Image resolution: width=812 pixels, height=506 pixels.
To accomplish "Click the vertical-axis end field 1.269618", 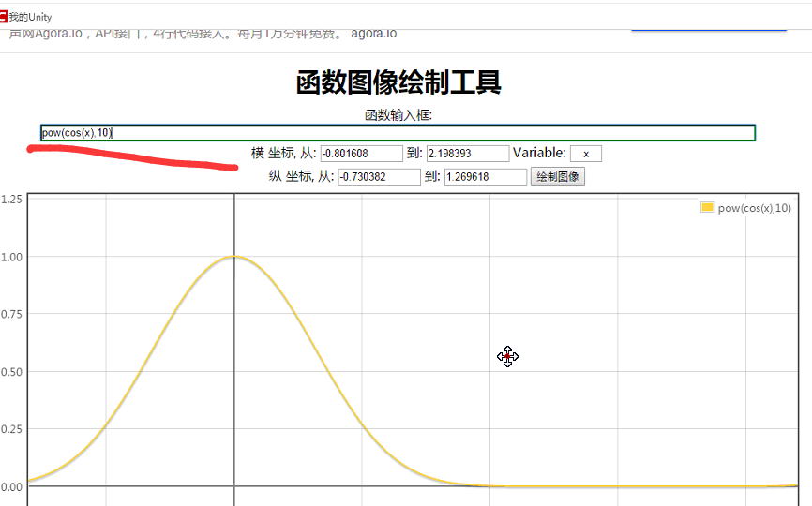I will click(486, 177).
